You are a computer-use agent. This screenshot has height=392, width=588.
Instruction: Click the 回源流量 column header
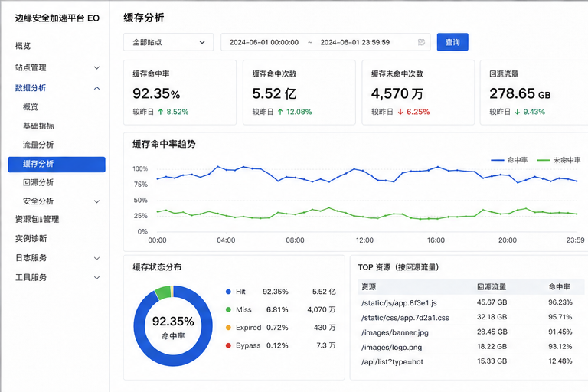pyautogui.click(x=492, y=287)
